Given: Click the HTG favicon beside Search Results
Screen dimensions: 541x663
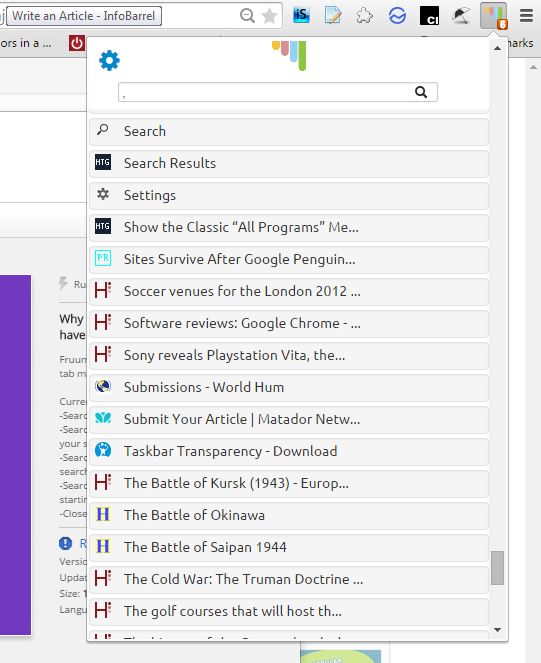Looking at the screenshot, I should (103, 162).
